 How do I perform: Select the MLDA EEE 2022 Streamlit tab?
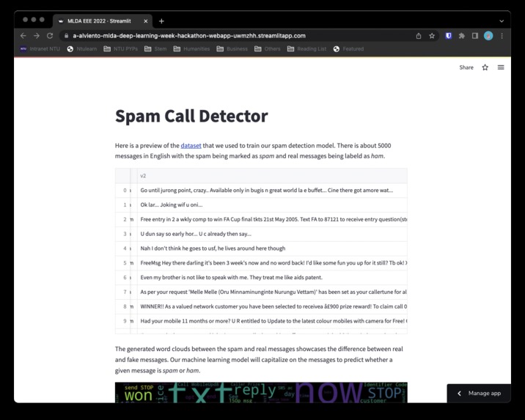point(103,21)
